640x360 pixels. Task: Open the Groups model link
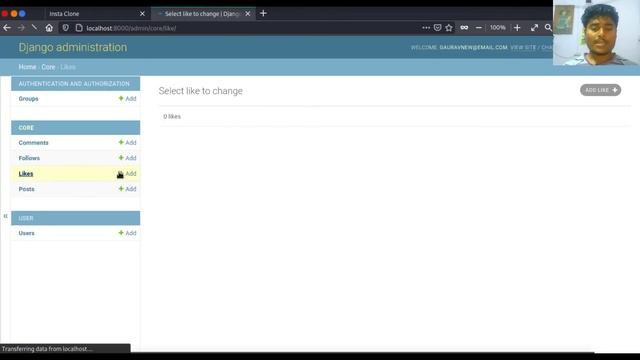pos(28,99)
